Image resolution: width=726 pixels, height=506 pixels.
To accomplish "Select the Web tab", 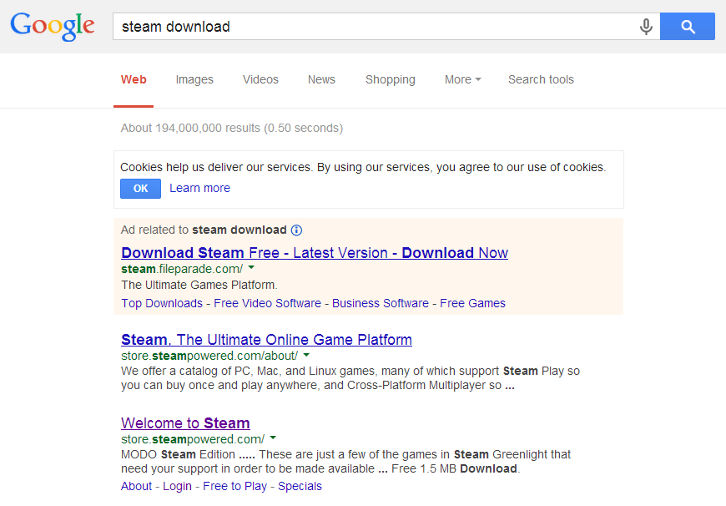I will pos(133,80).
